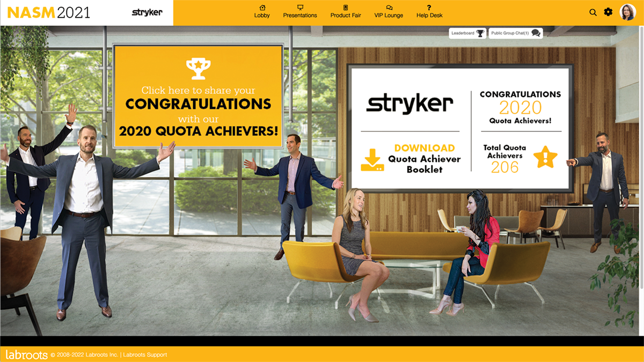Open settings via the gear icon
Screen dimensions: 644x362
608,12
